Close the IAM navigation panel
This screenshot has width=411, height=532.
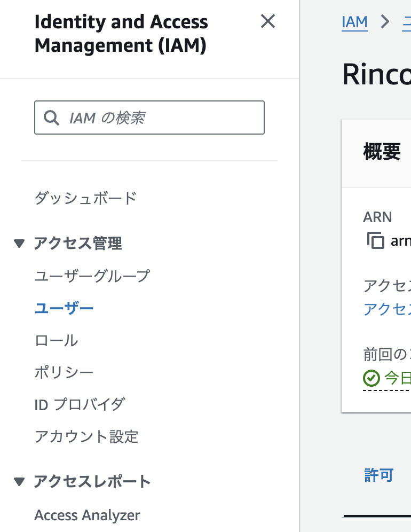point(267,22)
